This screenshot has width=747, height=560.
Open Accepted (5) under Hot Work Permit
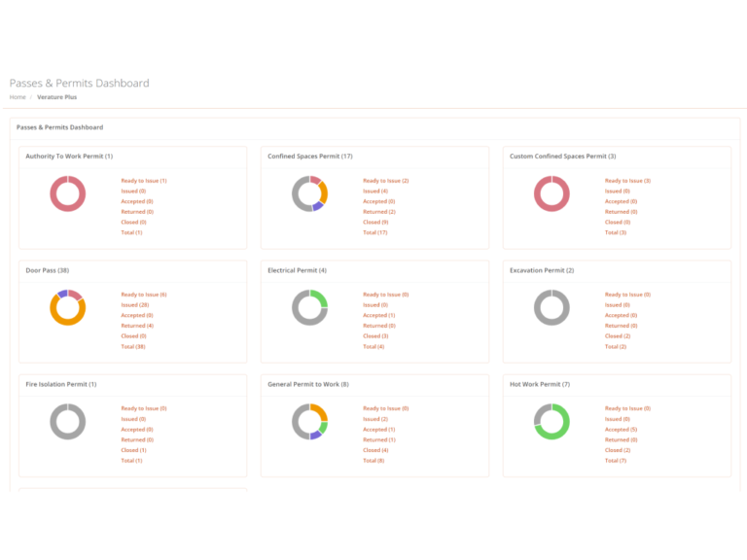click(x=621, y=430)
